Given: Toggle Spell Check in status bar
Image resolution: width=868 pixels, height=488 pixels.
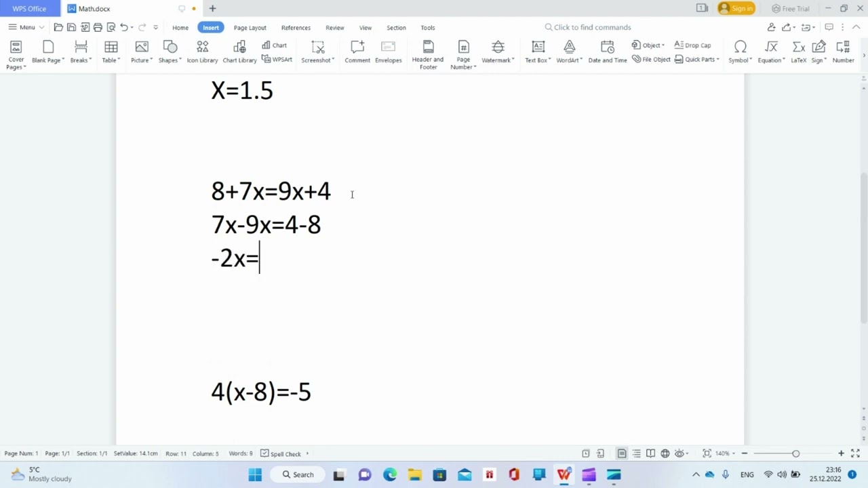Looking at the screenshot, I should (281, 453).
